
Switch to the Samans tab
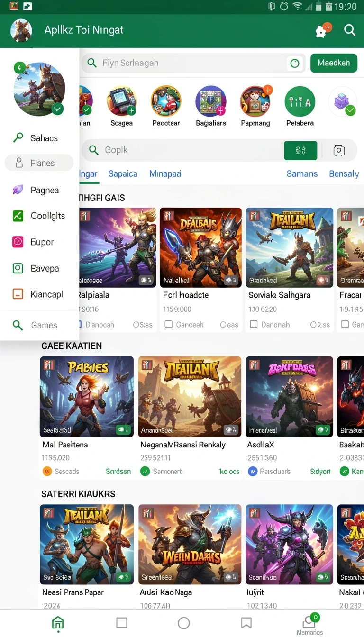302,173
